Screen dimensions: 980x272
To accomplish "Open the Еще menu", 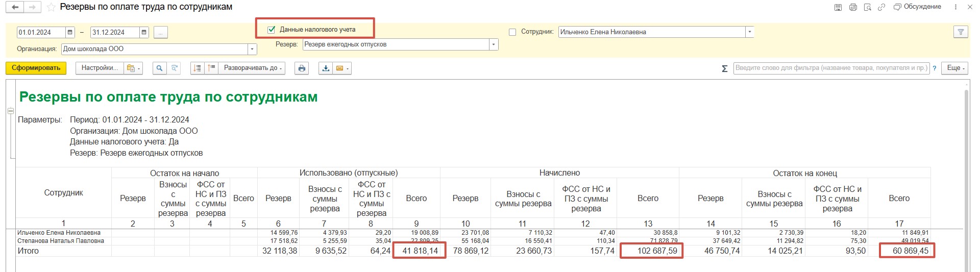I will [956, 68].
